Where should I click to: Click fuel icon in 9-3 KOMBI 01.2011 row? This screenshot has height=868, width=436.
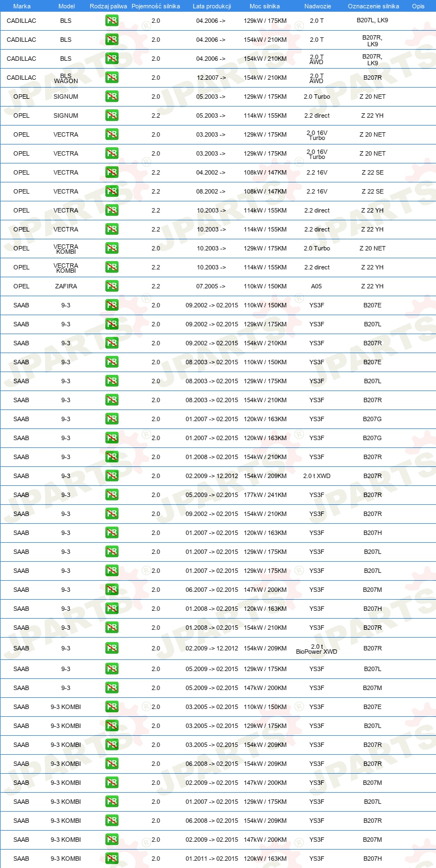point(112,859)
